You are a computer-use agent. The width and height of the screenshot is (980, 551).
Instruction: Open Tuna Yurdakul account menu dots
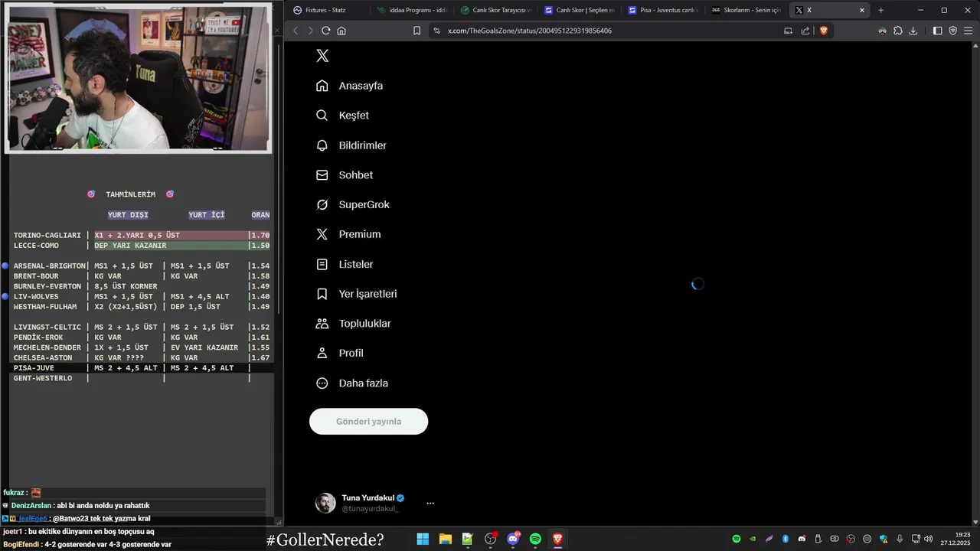[430, 503]
